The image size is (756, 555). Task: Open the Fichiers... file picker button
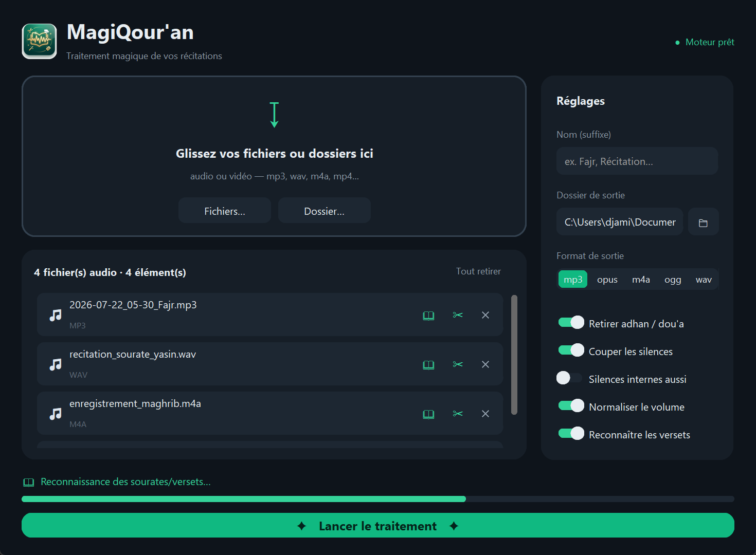(225, 211)
